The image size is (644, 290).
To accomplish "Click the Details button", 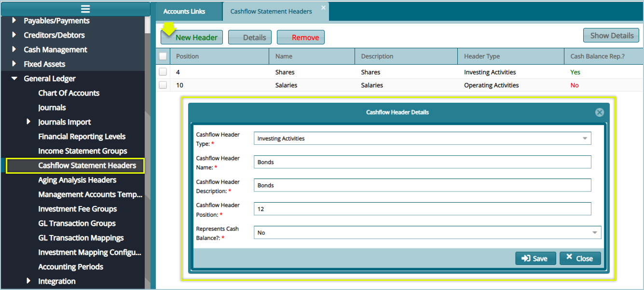I will [x=250, y=37].
